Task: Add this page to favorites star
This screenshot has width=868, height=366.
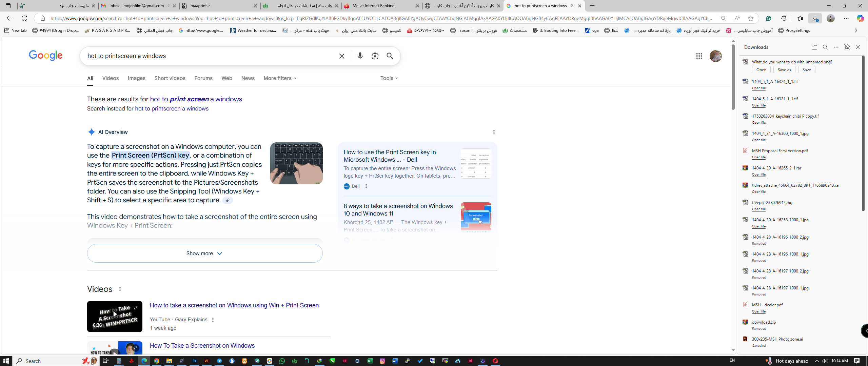Action: [751, 18]
